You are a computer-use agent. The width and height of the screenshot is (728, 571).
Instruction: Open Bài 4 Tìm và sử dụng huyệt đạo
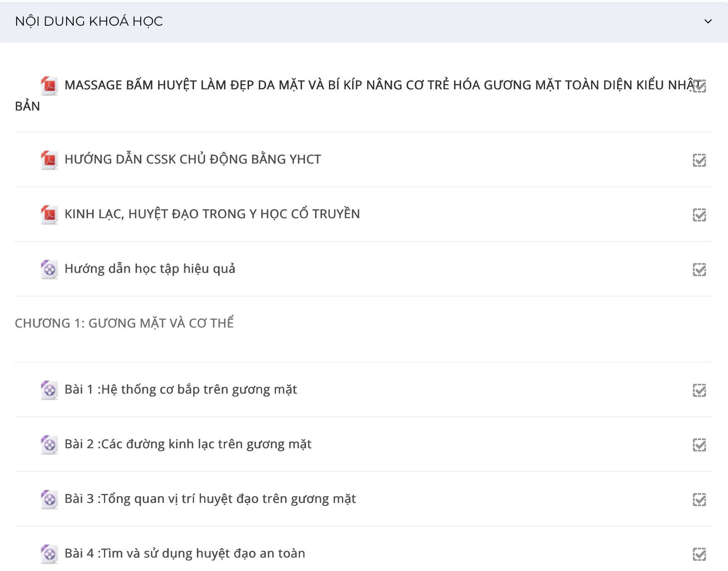tap(185, 553)
